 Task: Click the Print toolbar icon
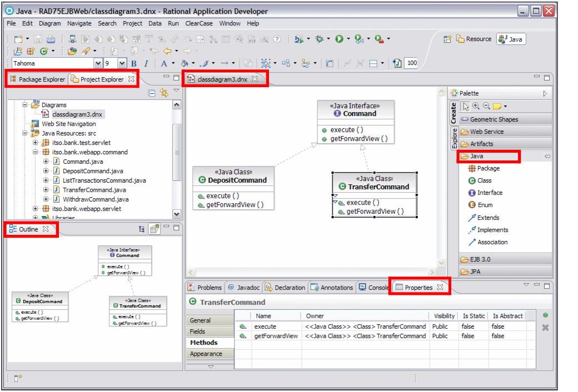point(51,39)
